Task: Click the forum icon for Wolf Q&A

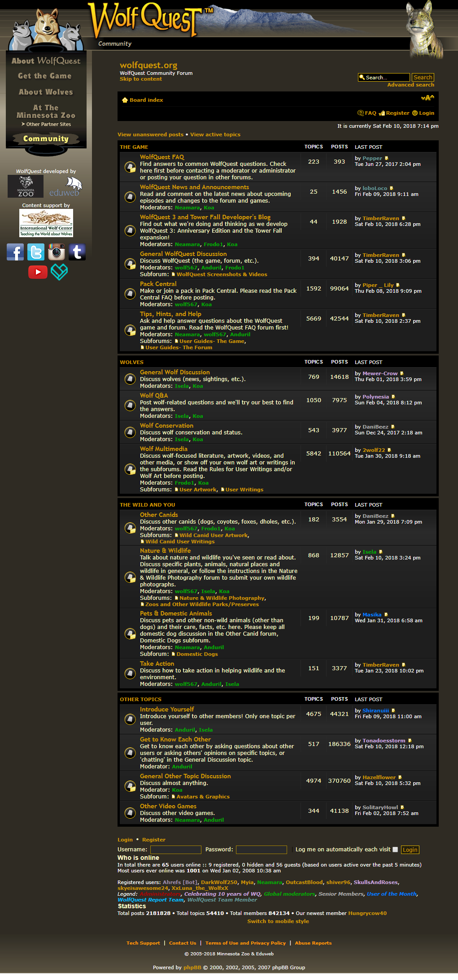Action: tap(130, 405)
